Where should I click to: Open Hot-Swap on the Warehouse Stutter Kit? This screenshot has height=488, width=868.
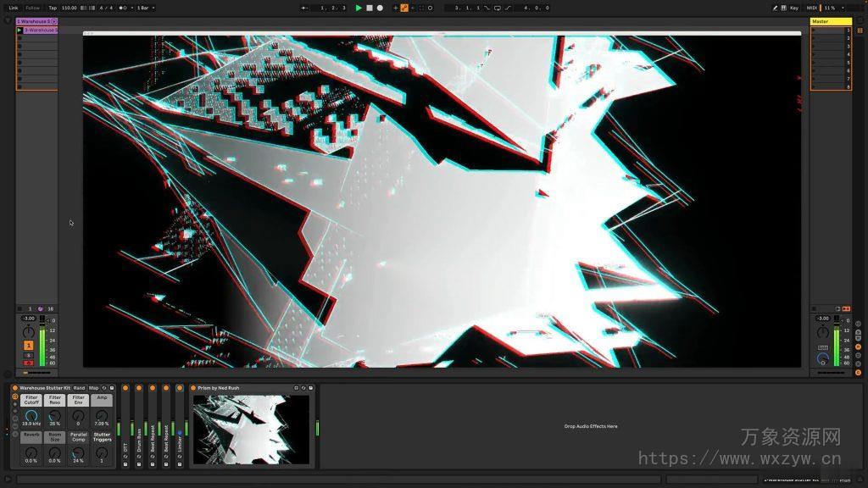pos(104,388)
